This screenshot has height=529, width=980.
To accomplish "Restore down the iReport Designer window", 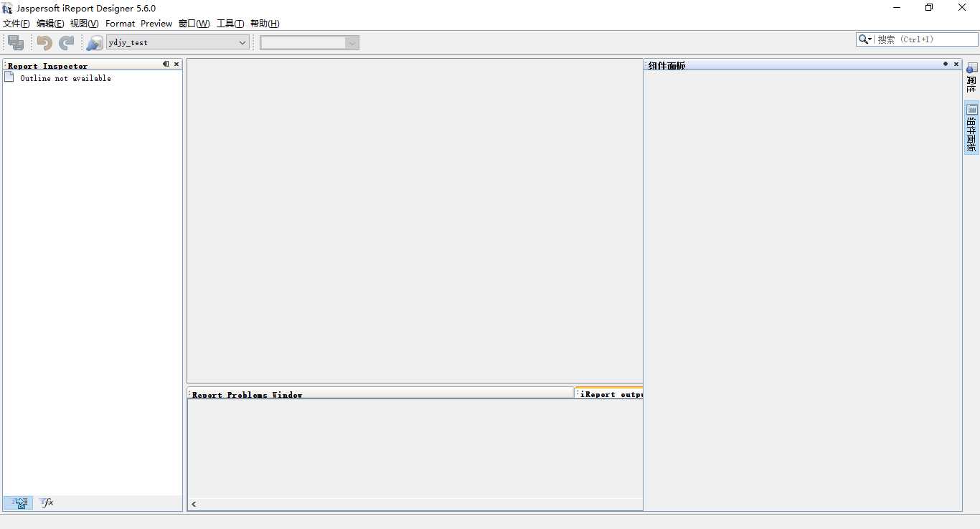I will coord(930,8).
